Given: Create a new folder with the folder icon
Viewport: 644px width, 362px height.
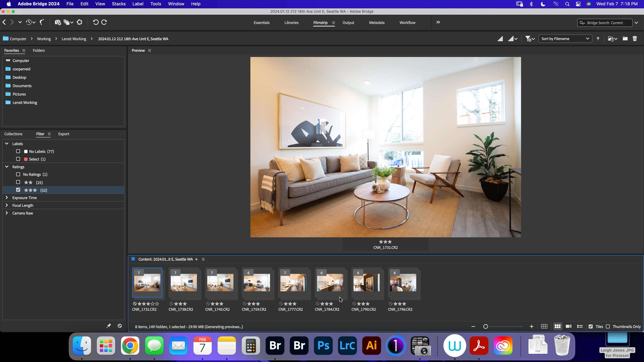Looking at the screenshot, I should pyautogui.click(x=625, y=39).
